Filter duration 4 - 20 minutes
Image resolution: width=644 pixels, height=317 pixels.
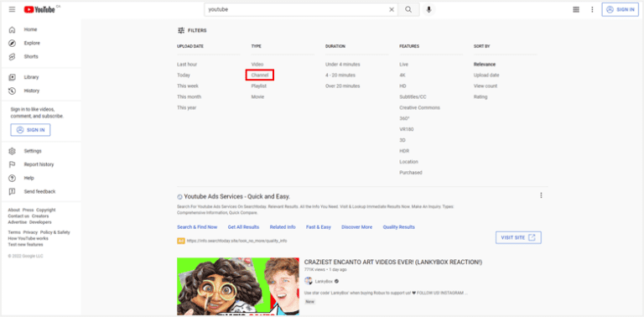click(x=340, y=75)
